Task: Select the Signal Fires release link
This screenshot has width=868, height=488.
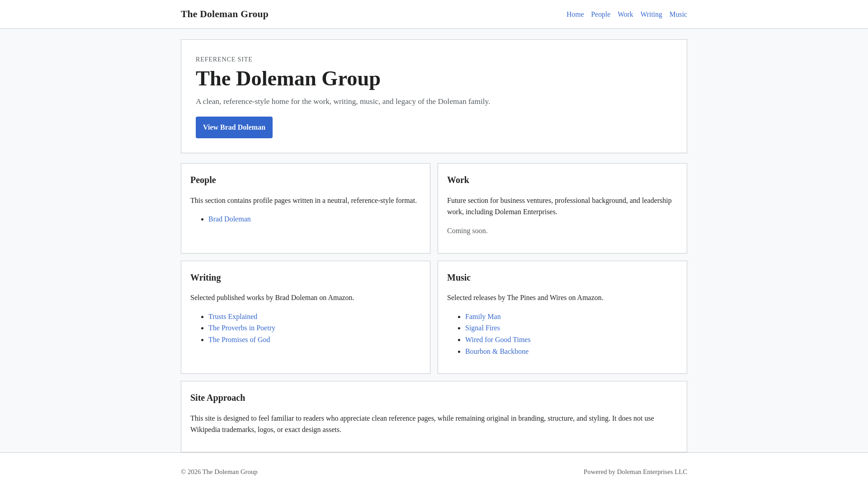Action: click(x=482, y=328)
